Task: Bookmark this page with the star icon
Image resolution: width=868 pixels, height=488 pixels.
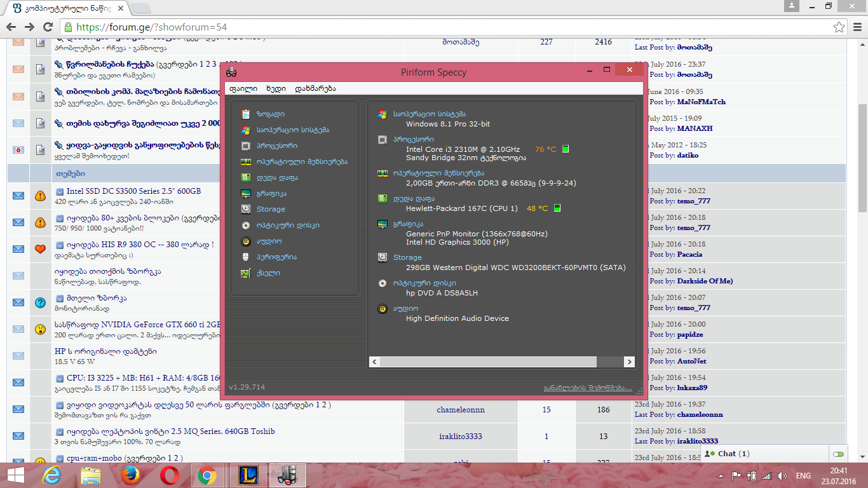Action: point(839,27)
